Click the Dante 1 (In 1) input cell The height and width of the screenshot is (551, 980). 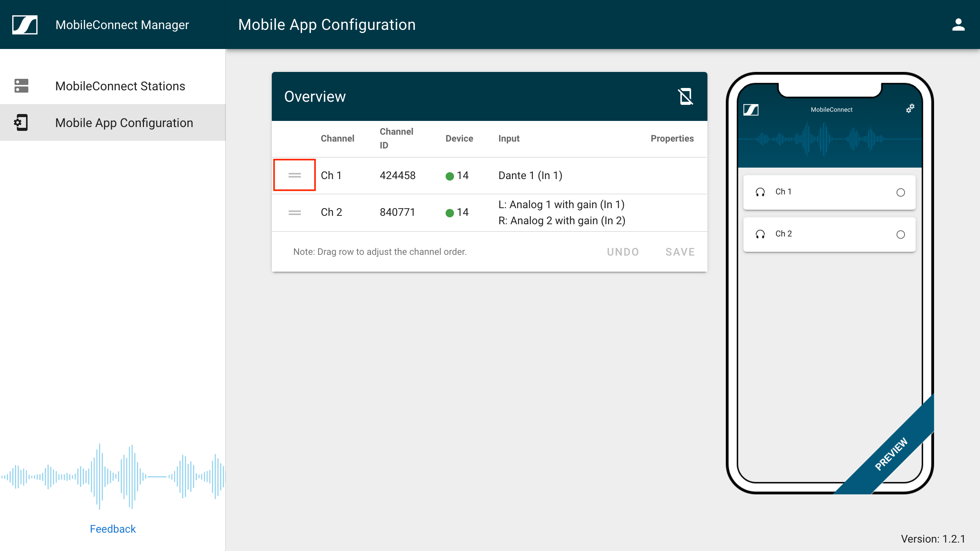pyautogui.click(x=530, y=175)
